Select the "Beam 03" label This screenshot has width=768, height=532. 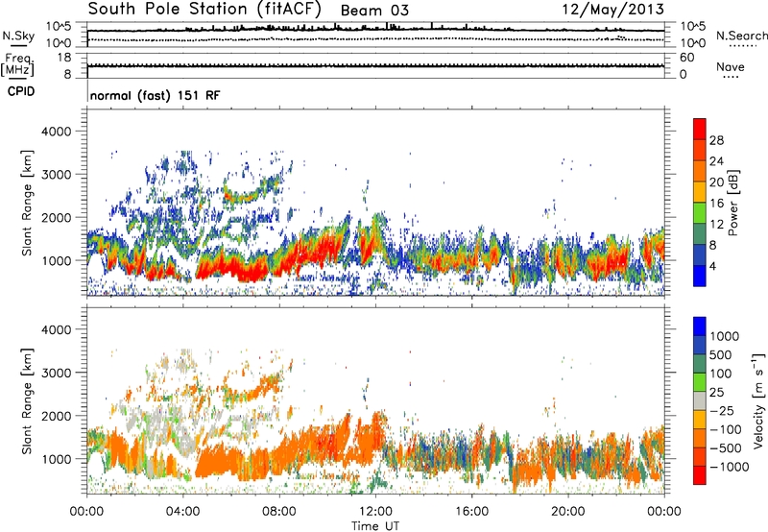click(x=374, y=11)
